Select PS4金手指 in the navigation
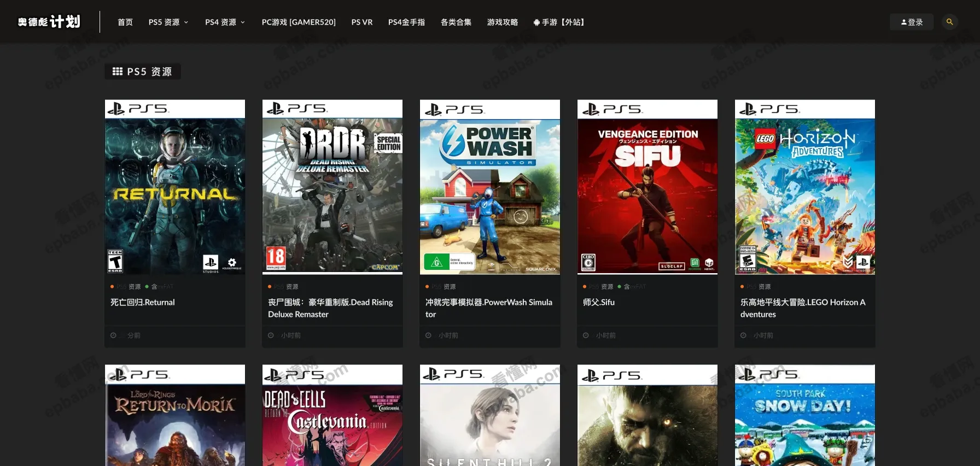This screenshot has width=980, height=466. click(406, 22)
